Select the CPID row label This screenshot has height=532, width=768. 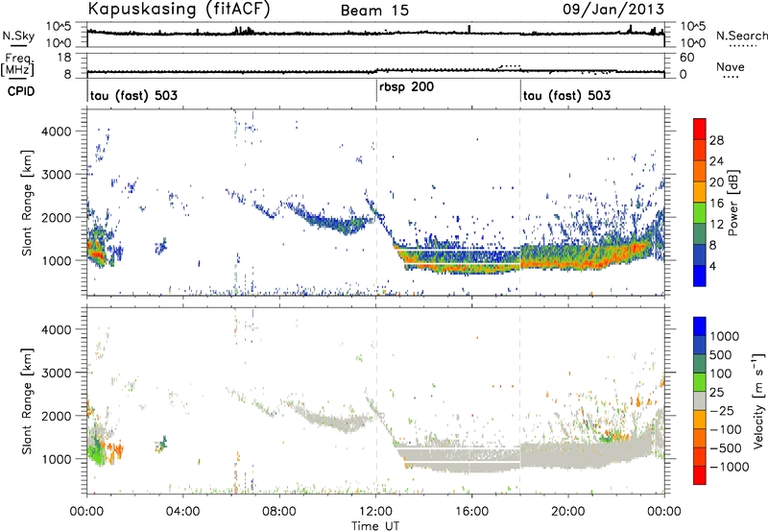21,91
